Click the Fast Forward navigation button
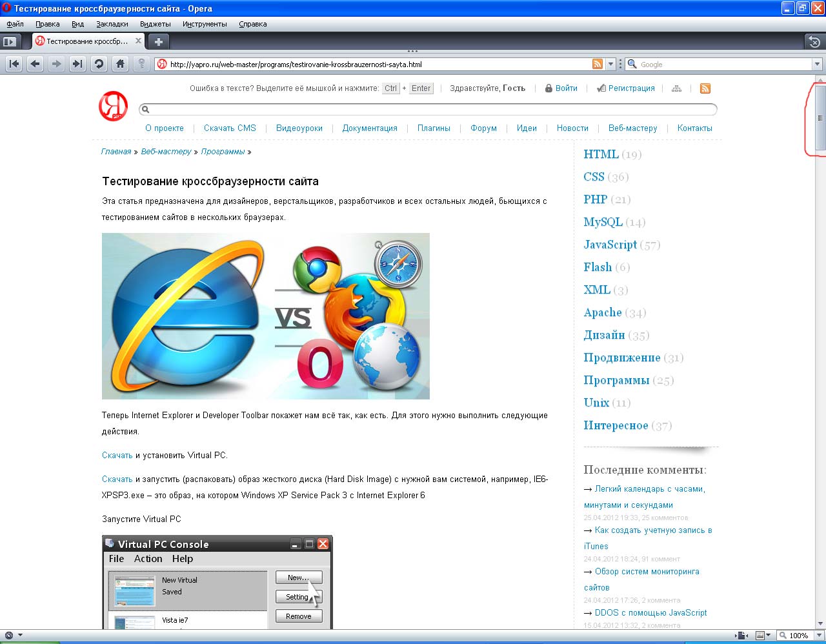Viewport: 826px width, 644px height. (x=77, y=64)
